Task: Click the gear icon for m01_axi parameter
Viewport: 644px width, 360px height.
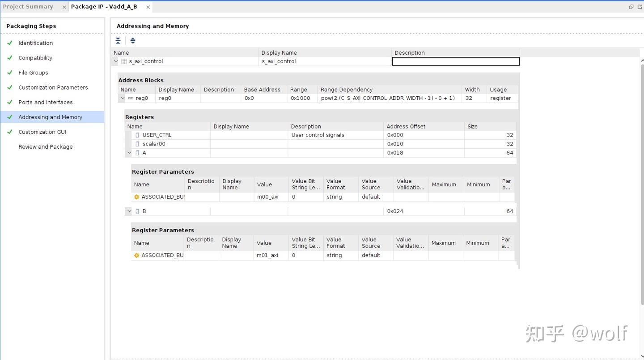Action: [136, 255]
